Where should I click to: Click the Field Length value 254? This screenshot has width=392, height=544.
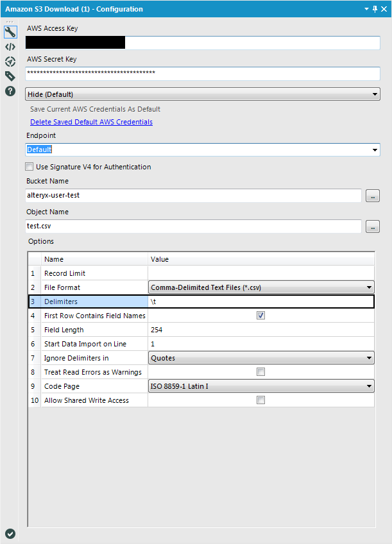point(261,330)
